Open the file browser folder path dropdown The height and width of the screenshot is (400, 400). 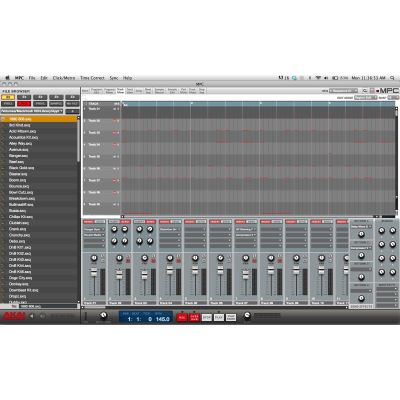pos(32,111)
